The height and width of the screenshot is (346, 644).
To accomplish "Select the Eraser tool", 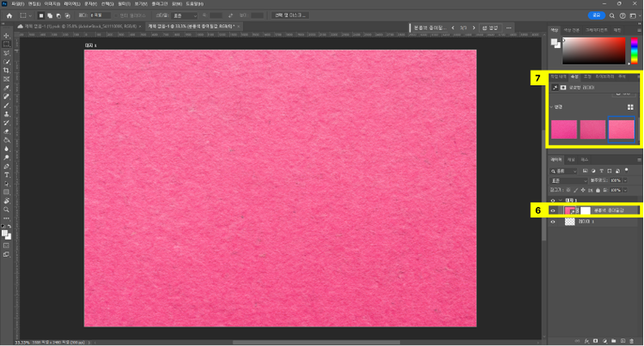I will (6, 131).
